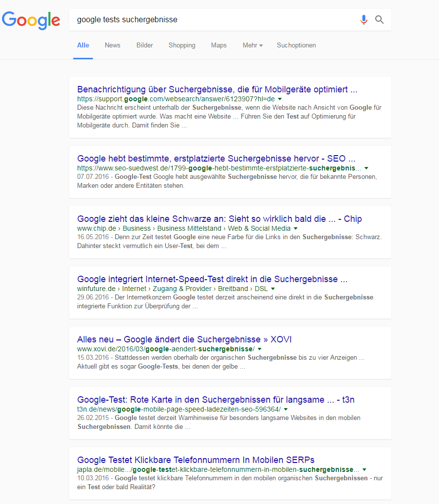
Task: Switch to the News tab
Action: point(113,45)
